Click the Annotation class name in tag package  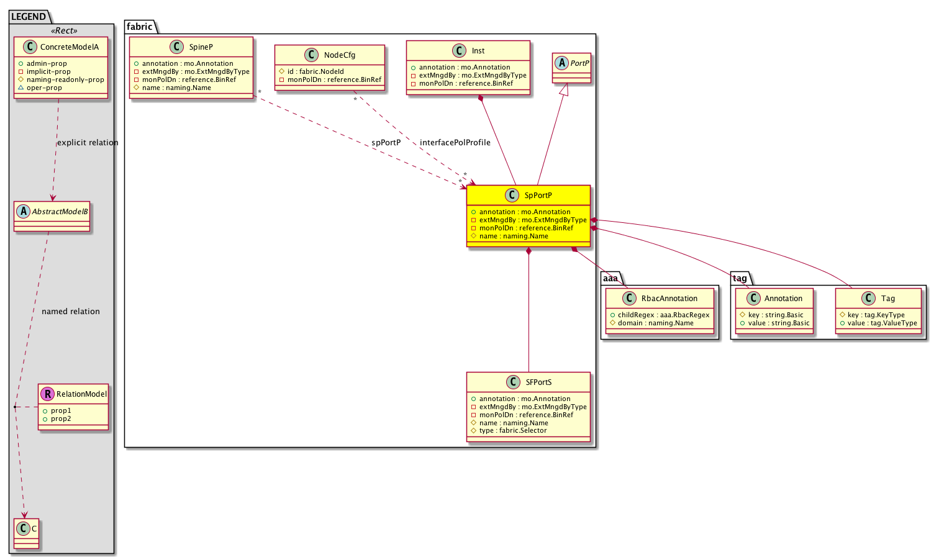click(x=783, y=299)
